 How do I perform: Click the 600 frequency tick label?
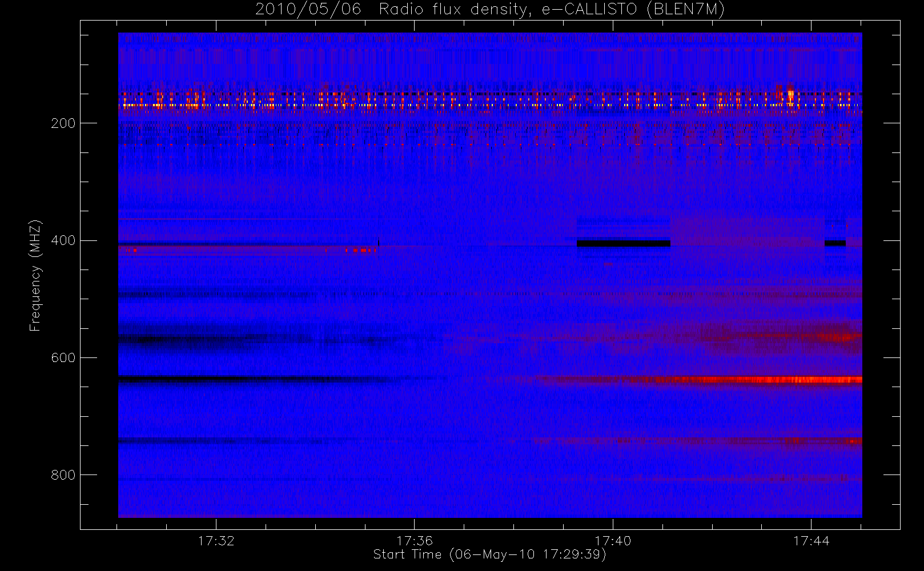tap(63, 358)
